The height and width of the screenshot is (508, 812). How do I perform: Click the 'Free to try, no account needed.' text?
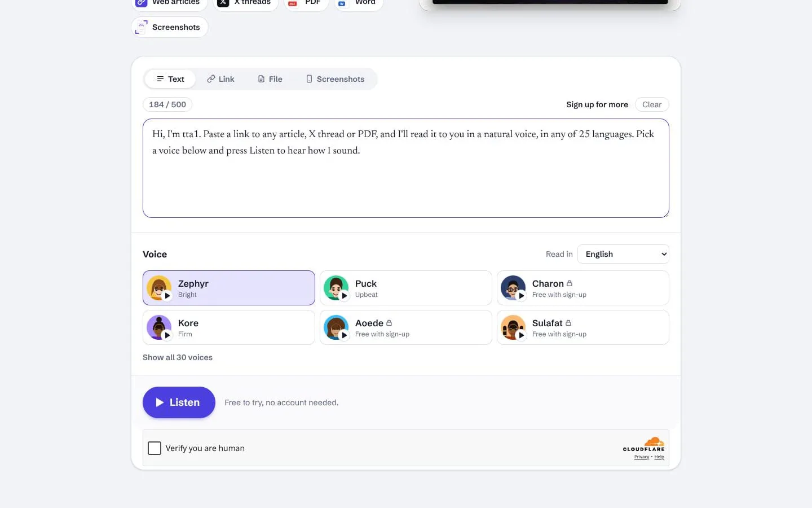pos(281,402)
